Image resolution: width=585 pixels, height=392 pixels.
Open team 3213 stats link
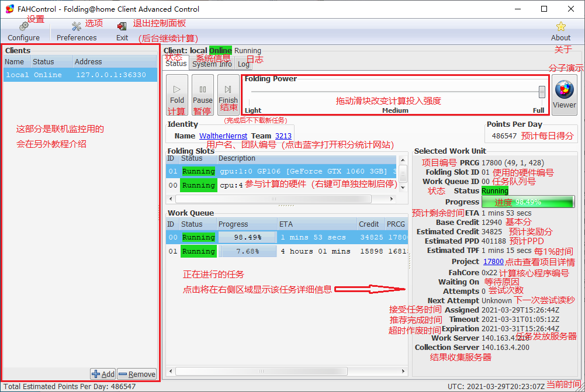[283, 136]
